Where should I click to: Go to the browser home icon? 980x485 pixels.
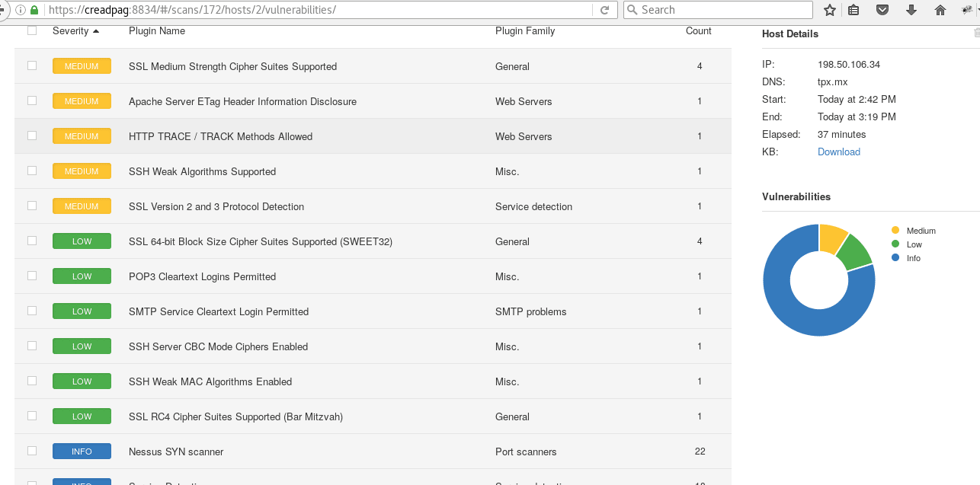pyautogui.click(x=940, y=10)
